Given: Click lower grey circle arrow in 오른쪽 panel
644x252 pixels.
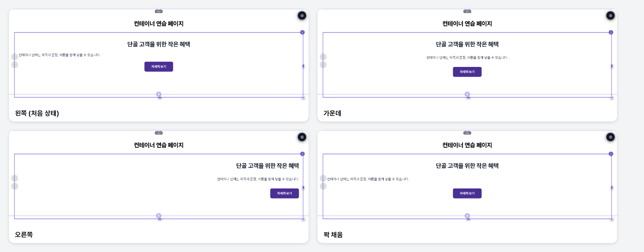Looking at the screenshot, I should [x=15, y=186].
